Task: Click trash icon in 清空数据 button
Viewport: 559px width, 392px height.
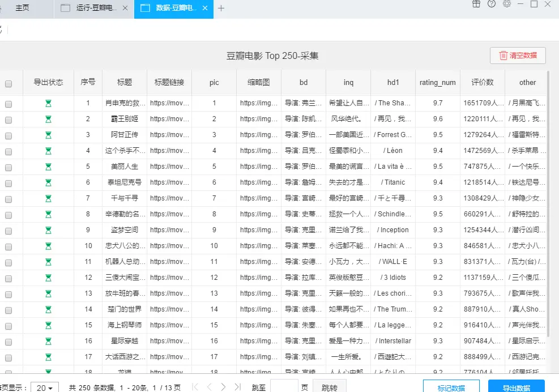Action: 503,56
